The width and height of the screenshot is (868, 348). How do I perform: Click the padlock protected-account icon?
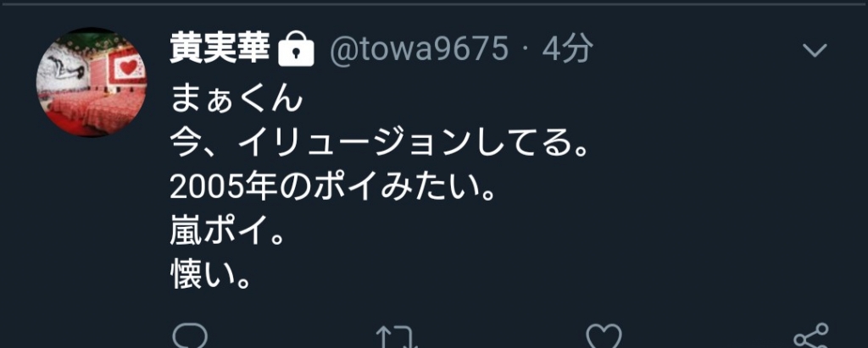296,49
